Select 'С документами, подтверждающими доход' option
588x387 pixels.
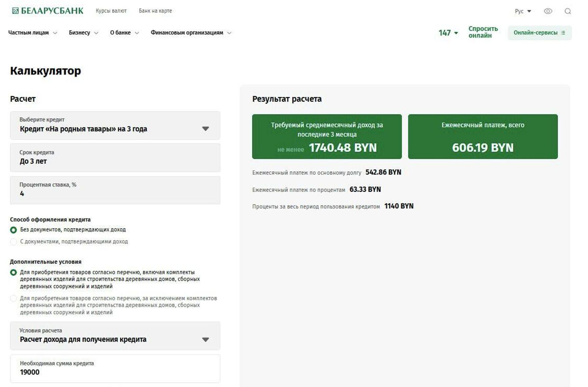(13, 242)
